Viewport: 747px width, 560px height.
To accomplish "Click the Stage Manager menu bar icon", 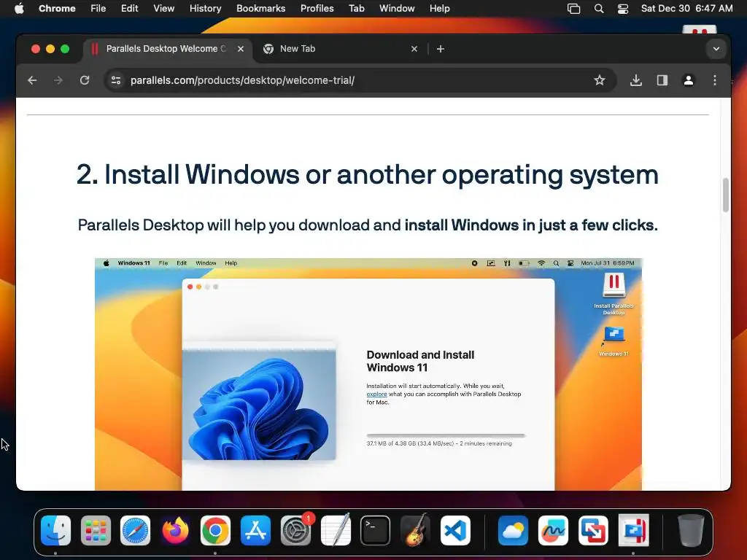I will tap(573, 9).
